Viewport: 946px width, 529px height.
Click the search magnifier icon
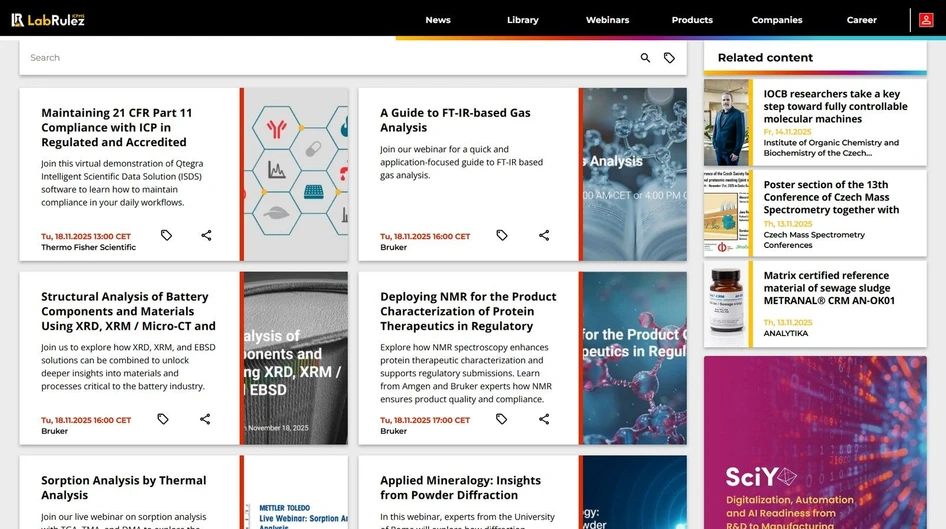pyautogui.click(x=645, y=58)
